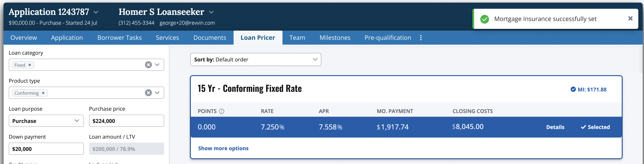
Task: Remove the Fixed loan category tag
Action: (x=29, y=65)
